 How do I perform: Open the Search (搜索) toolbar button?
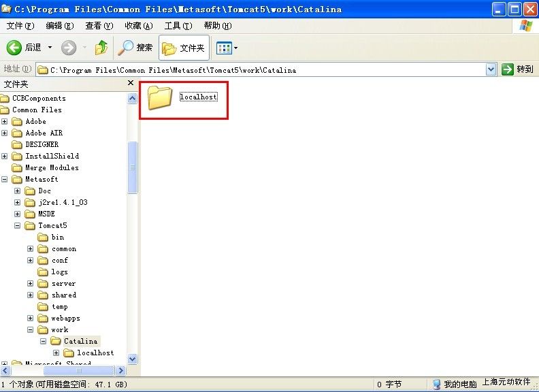tap(135, 48)
